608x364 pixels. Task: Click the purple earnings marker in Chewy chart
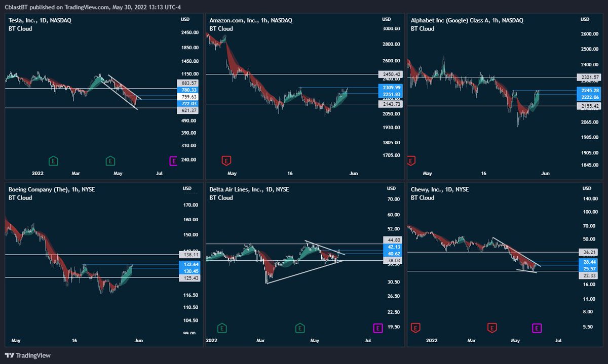tap(537, 328)
